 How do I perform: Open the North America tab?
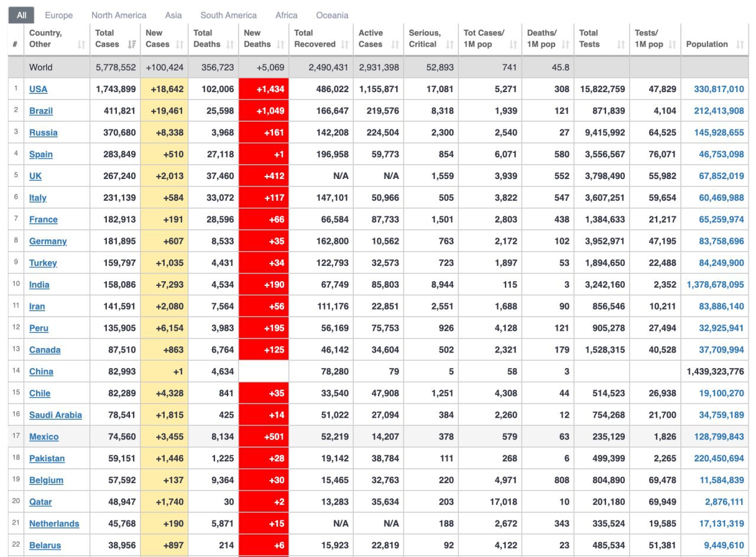pyautogui.click(x=119, y=15)
